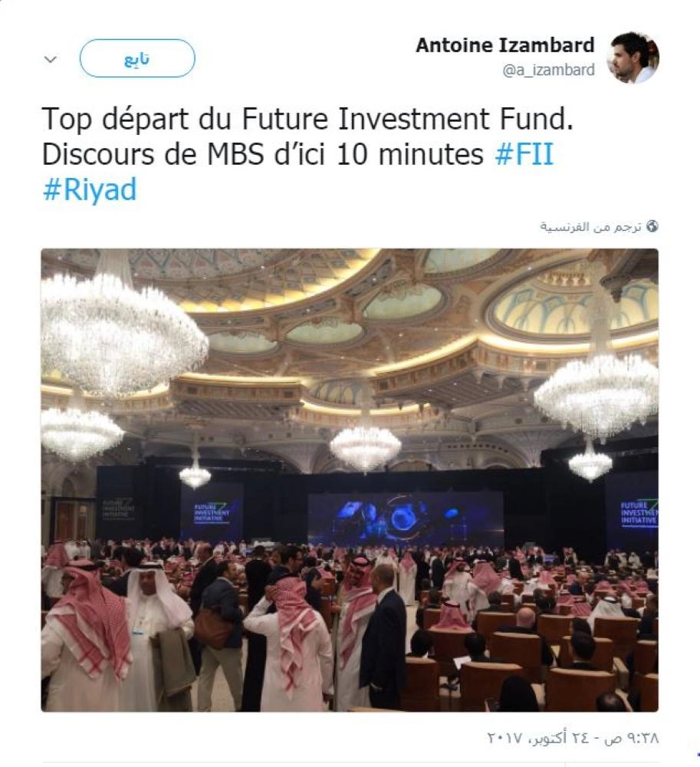Screen dimensions: 700x767
Task: Open the Antoine Izambard display name
Action: click(505, 45)
